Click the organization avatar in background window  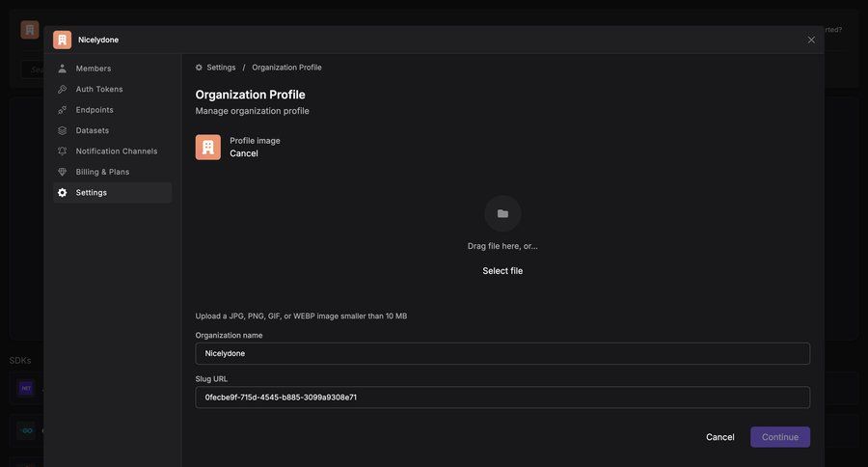click(30, 30)
